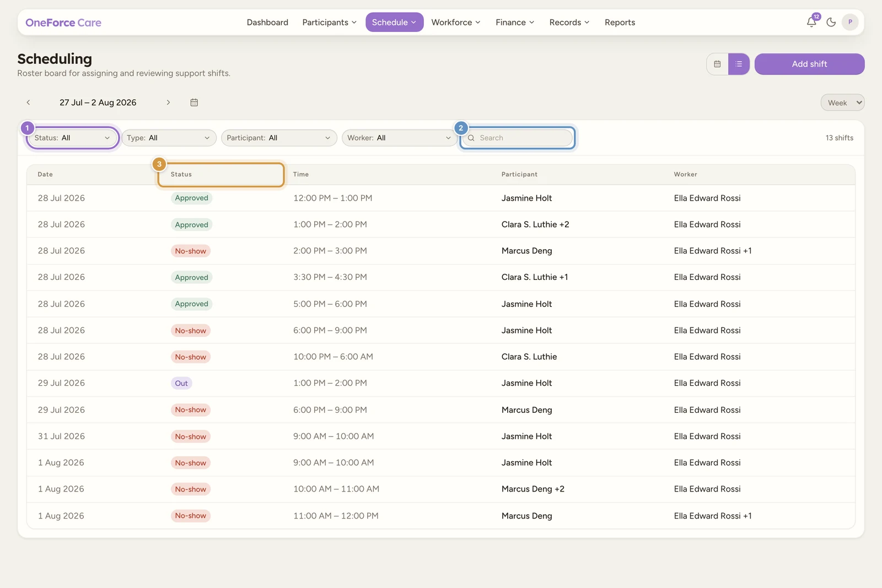Focus the shift Search field
Screen dimensions: 882x588
click(x=517, y=138)
